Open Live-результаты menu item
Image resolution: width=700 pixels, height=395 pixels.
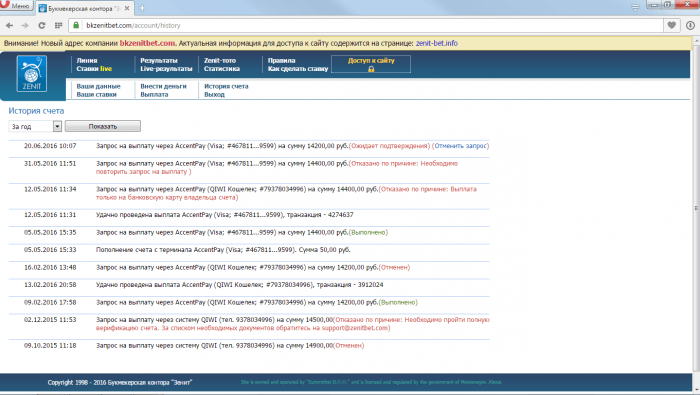[167, 69]
